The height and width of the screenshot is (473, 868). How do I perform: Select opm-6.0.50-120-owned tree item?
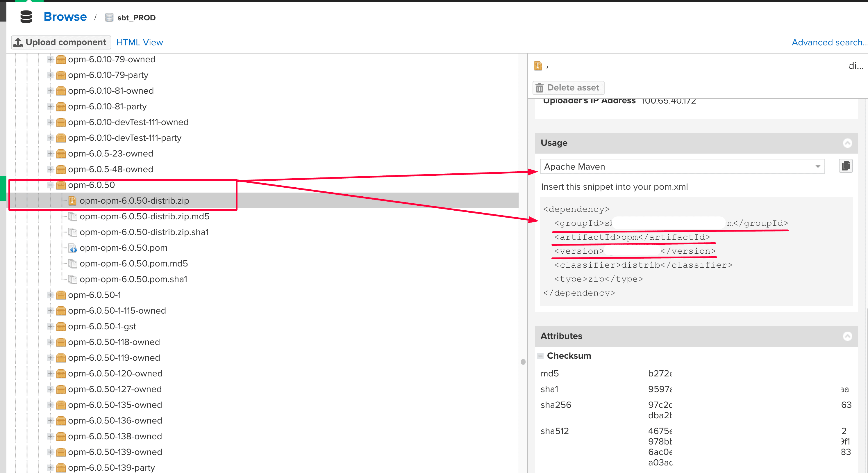[x=115, y=374]
